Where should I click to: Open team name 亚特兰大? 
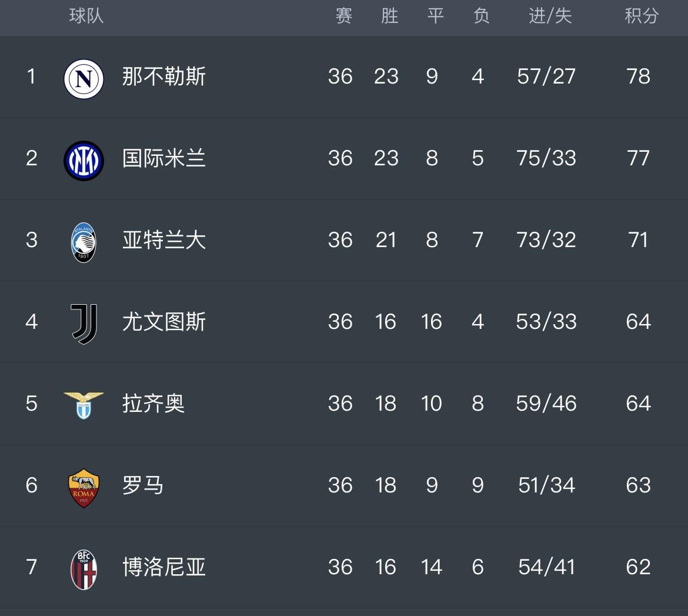163,239
